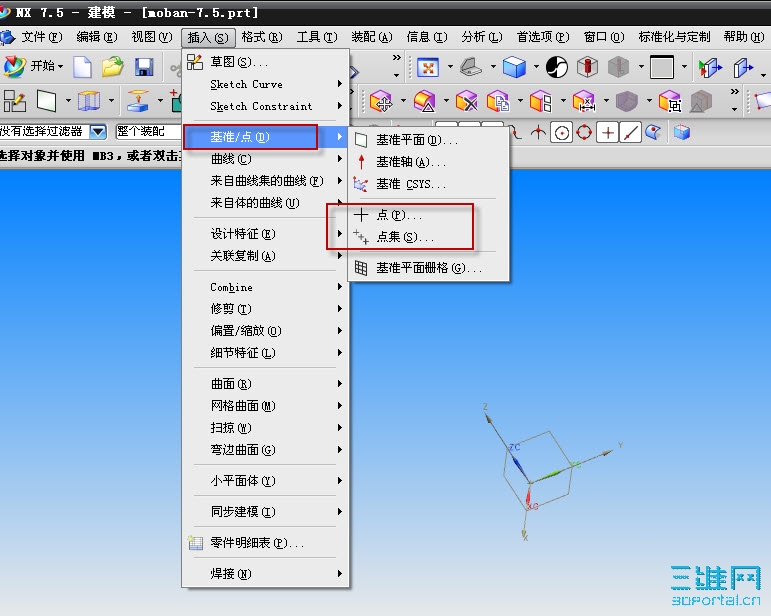Viewport: 771px width, 616px height.
Task: Click the Make Coplanar synchronous icon
Action: (541, 101)
